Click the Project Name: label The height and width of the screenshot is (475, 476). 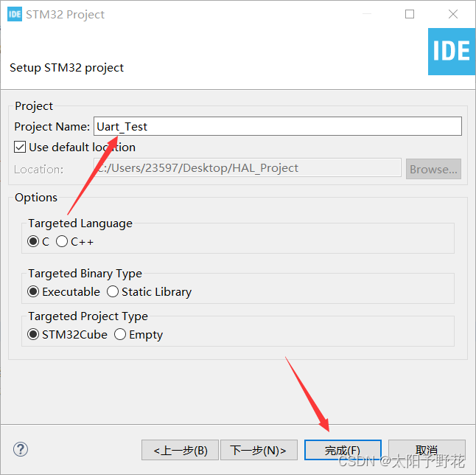click(x=52, y=126)
